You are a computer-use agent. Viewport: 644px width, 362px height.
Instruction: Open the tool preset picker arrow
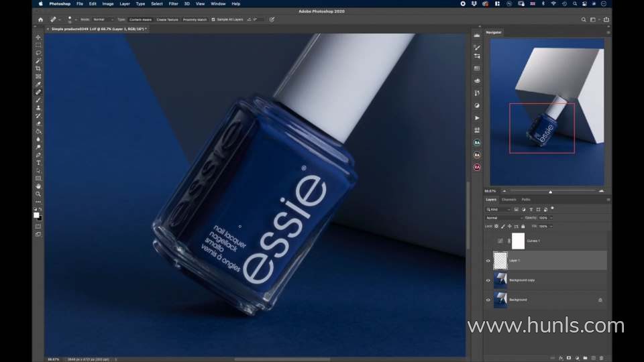60,19
